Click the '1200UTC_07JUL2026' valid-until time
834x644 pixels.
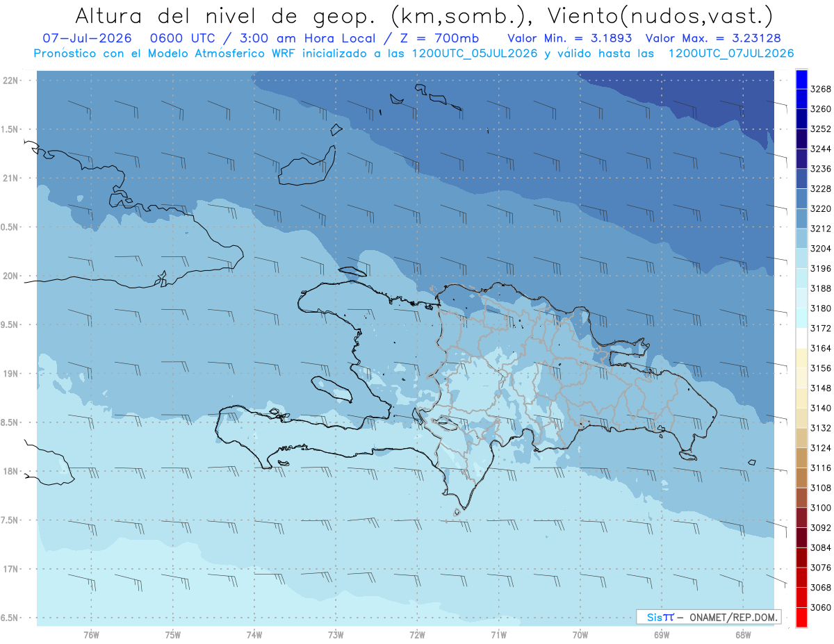tap(731, 53)
